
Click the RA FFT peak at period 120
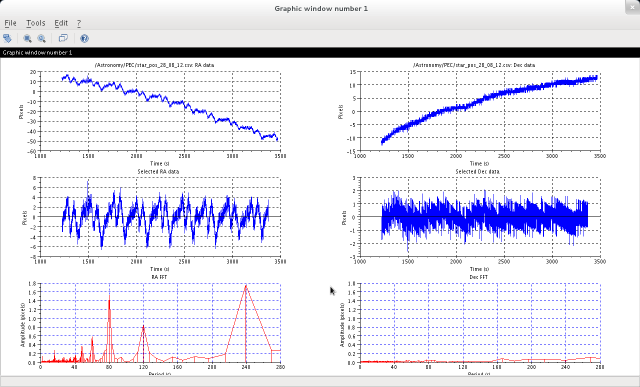pos(143,325)
